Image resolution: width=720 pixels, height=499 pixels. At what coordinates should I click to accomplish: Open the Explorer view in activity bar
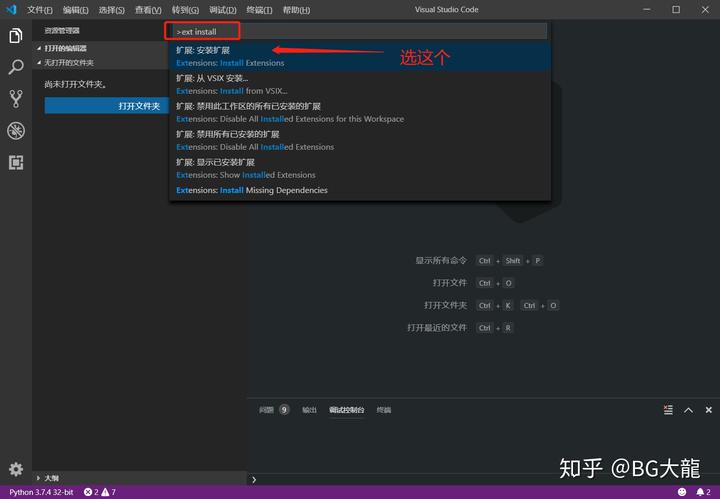coord(16,36)
